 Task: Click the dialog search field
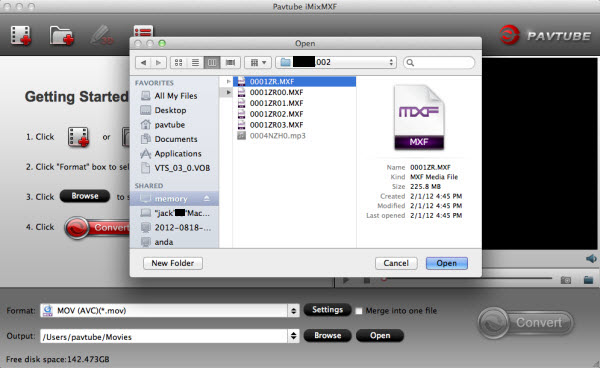(439, 62)
